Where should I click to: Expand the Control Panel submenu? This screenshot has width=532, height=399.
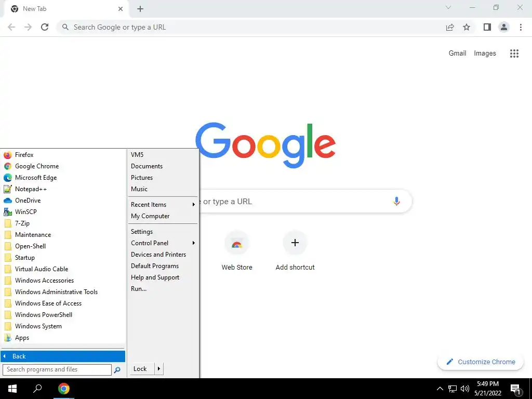163,243
